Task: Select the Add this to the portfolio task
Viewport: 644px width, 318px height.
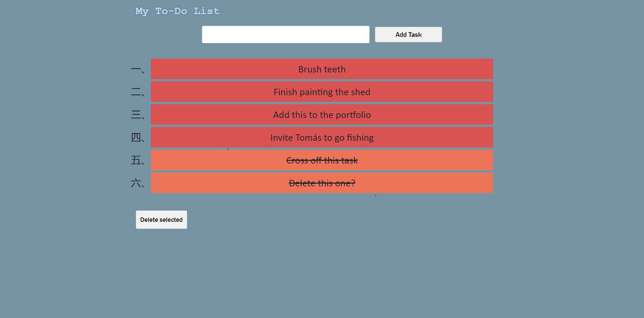Action: pyautogui.click(x=322, y=115)
